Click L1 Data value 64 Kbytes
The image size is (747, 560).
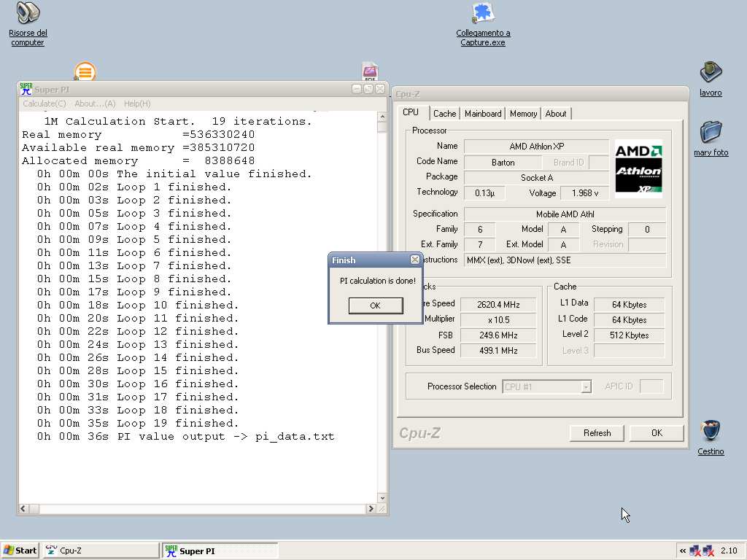(630, 305)
